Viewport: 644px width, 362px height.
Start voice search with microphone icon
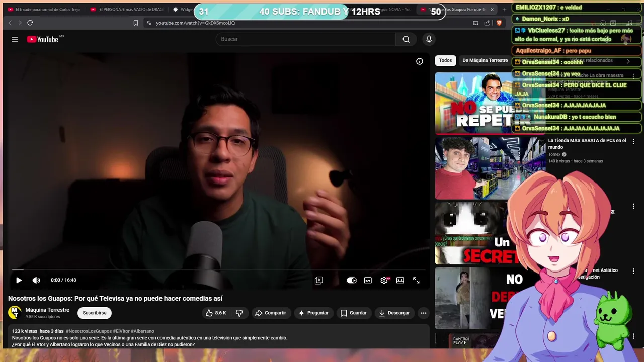[x=429, y=39]
